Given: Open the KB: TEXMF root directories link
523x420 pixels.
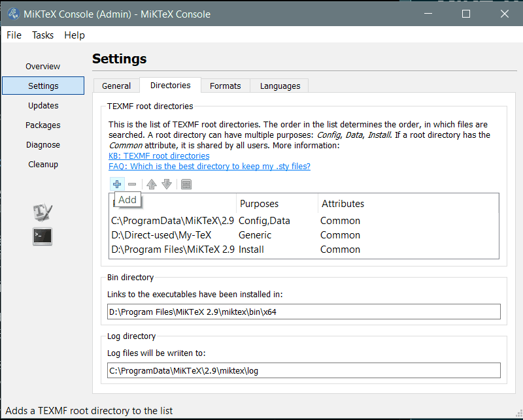Looking at the screenshot, I should (159, 156).
